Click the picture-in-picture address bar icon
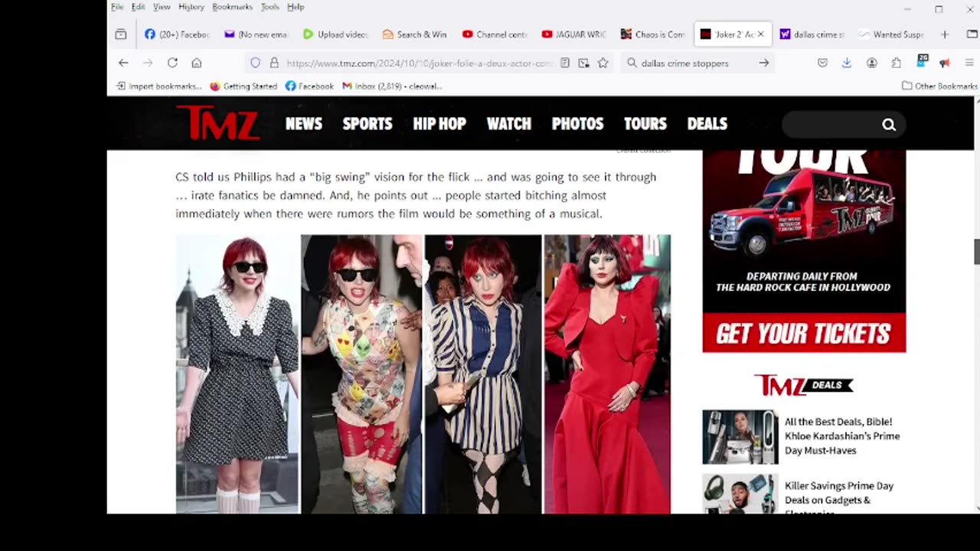This screenshot has width=980, height=551. coord(584,63)
